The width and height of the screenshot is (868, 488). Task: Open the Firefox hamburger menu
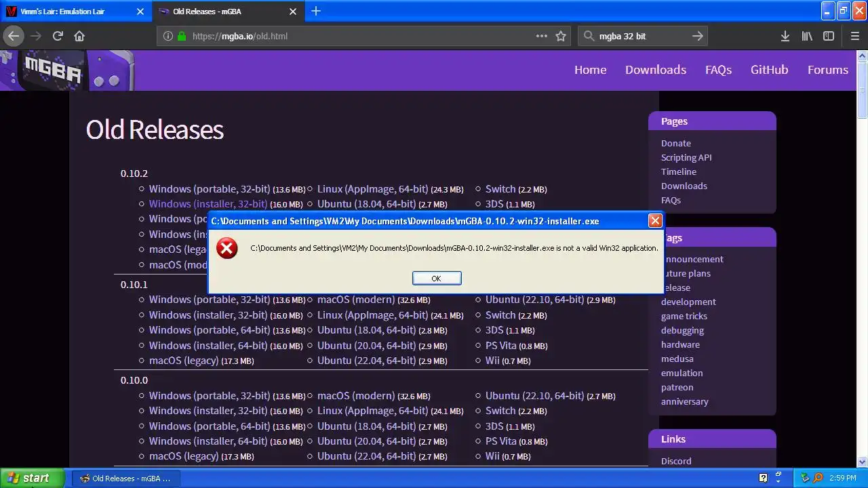pyautogui.click(x=855, y=36)
